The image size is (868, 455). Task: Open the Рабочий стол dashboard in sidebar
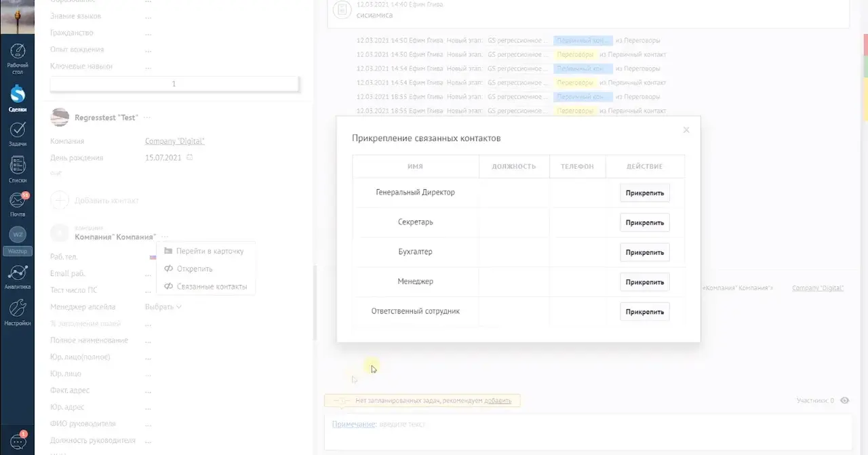[18, 59]
